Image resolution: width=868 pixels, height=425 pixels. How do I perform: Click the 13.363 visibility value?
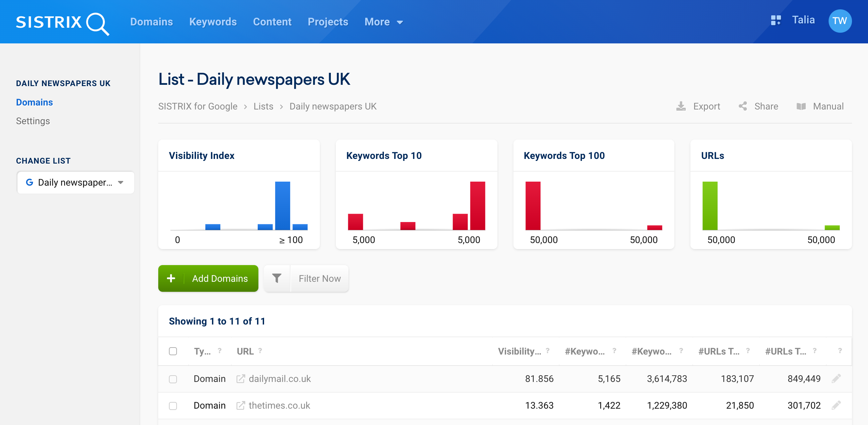tap(539, 405)
